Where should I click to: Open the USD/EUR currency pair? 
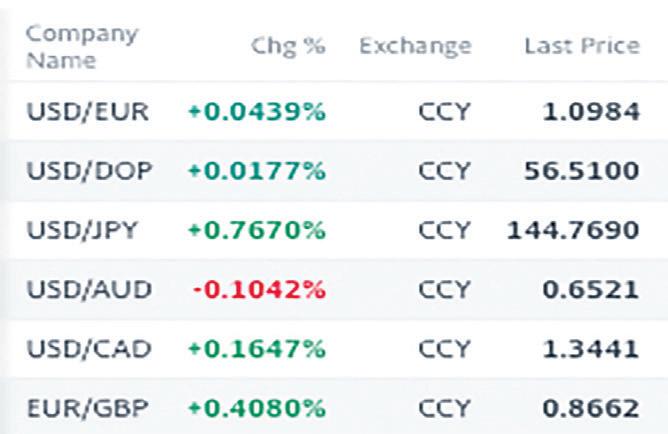click(88, 112)
